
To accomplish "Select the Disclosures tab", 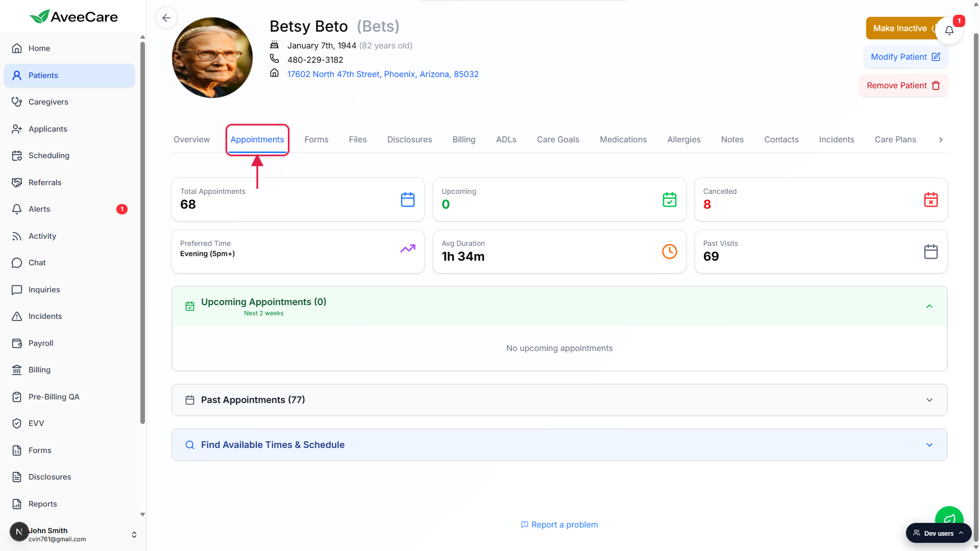I will pyautogui.click(x=409, y=140).
